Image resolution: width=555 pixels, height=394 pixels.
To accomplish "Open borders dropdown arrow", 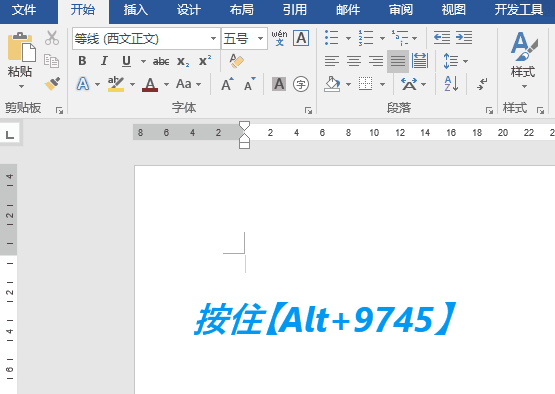I will [x=382, y=84].
